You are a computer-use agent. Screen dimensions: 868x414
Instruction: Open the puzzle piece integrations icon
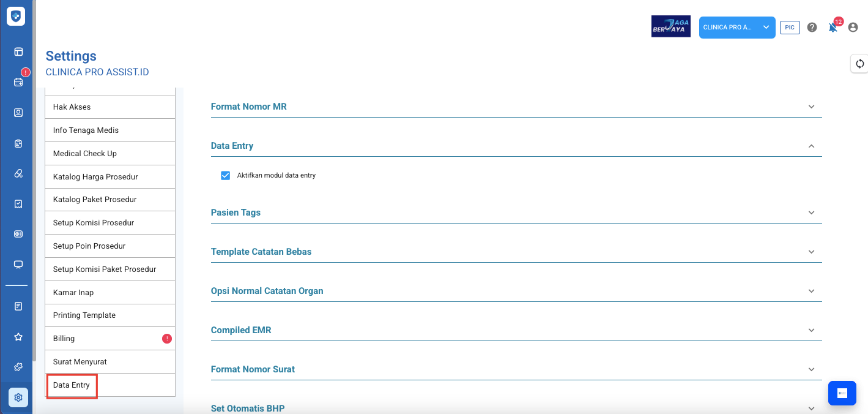18,367
